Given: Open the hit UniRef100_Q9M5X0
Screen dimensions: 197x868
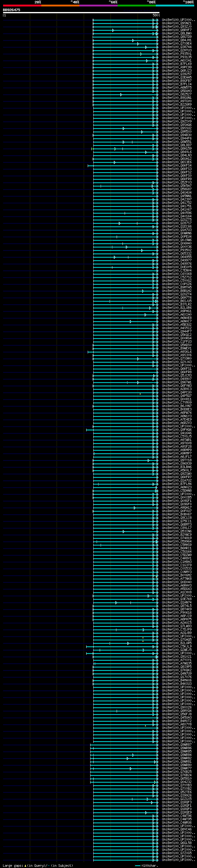Looking at the screenshot, I should tap(177, 132).
